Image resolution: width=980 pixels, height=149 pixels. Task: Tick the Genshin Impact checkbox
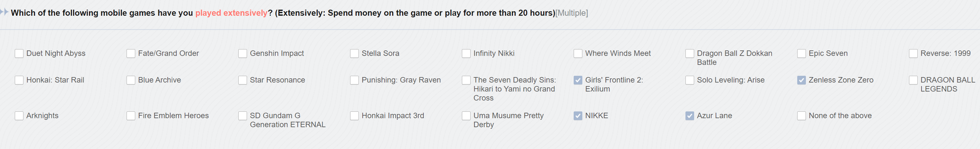[243, 54]
